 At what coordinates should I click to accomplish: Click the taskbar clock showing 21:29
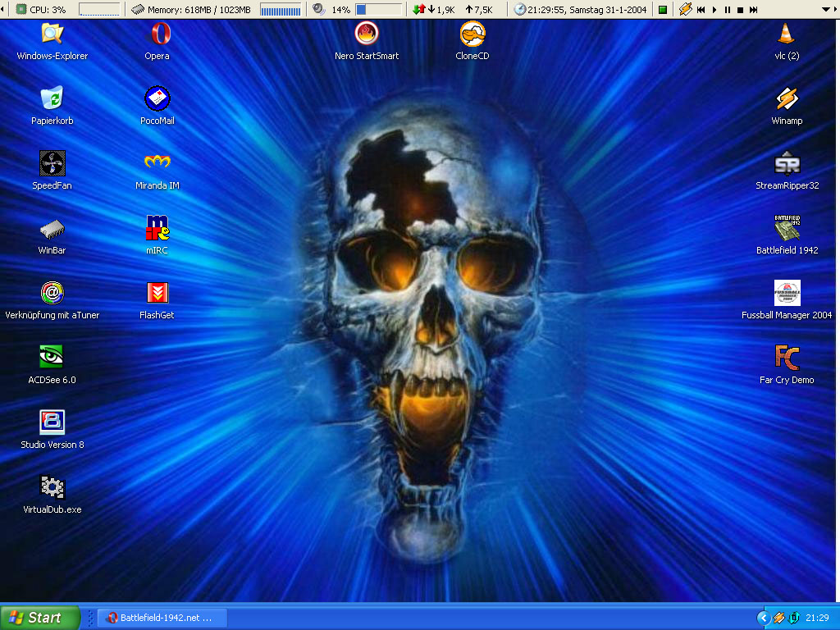817,619
